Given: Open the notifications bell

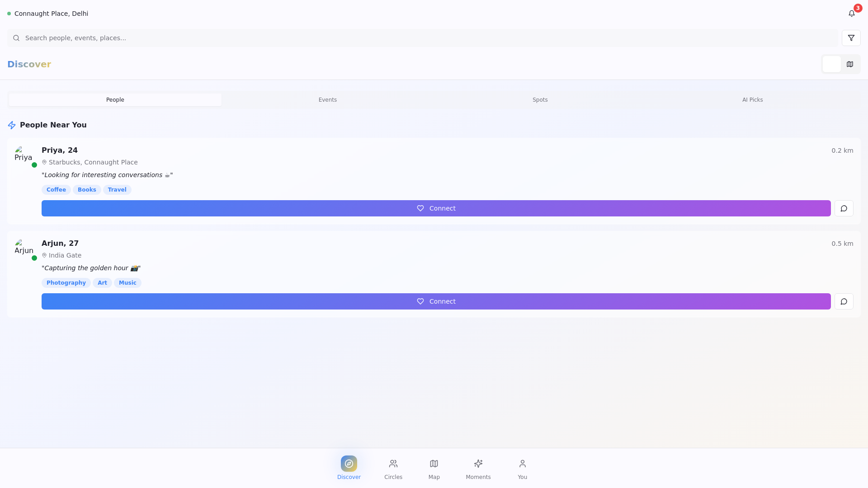Looking at the screenshot, I should 851,14.
